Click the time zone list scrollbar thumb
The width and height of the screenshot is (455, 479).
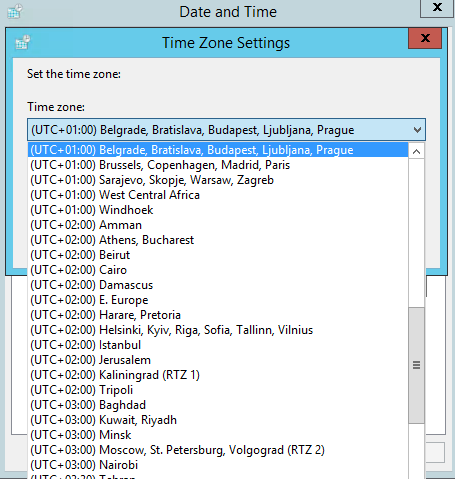416,365
